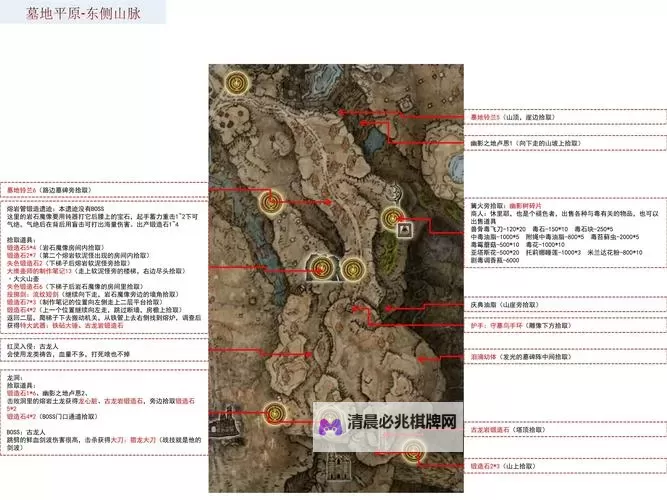Click the map fragment stele above the merchant grace
This screenshot has width=667, height=500.
coord(396,193)
